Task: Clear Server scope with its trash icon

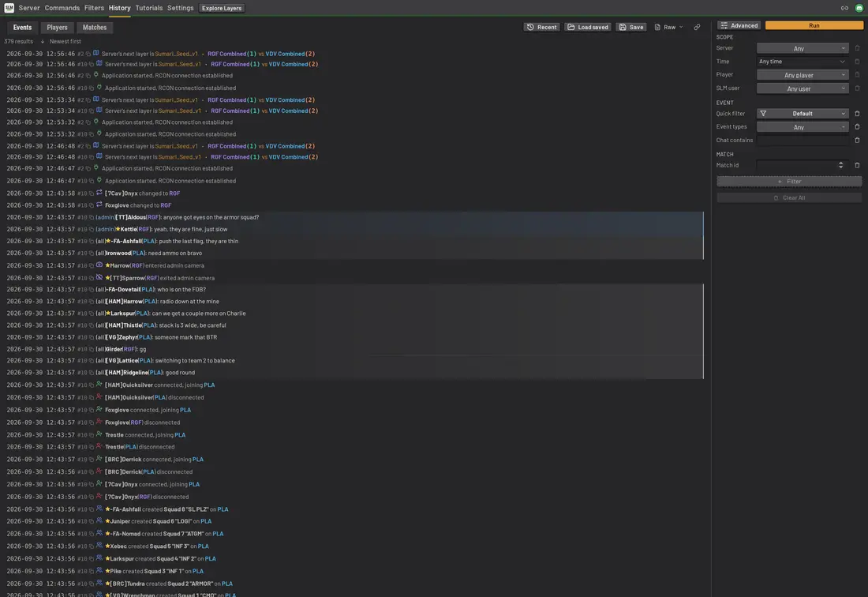Action: point(857,48)
